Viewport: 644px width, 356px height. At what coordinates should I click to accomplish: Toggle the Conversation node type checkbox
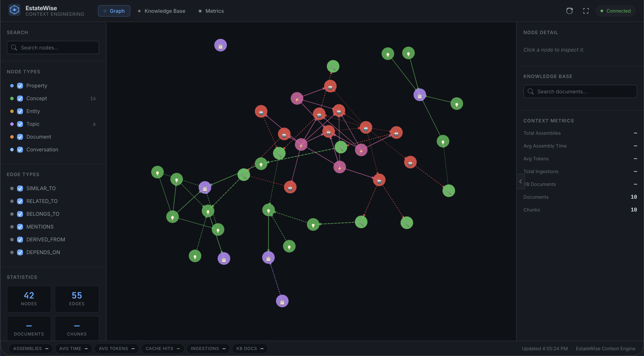(20, 149)
